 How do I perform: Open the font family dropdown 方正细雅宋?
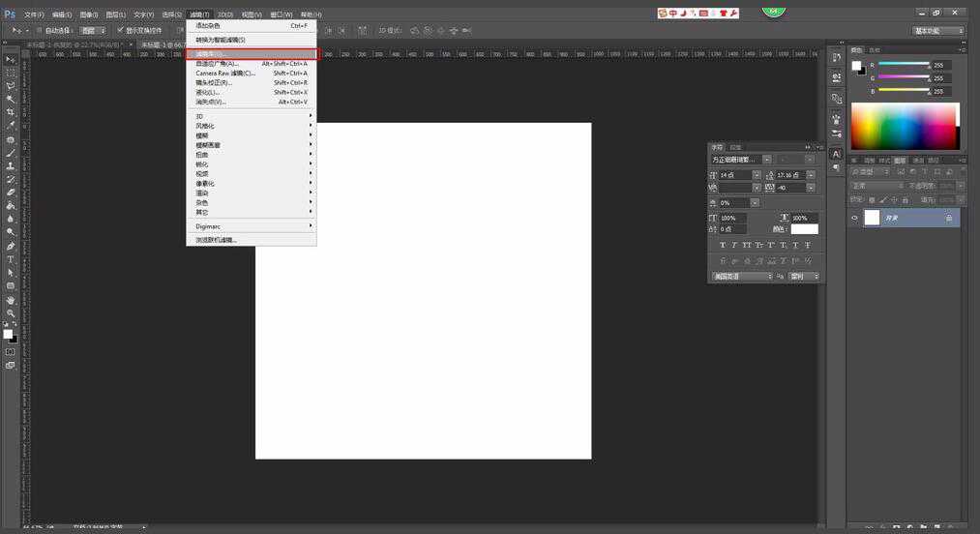741,159
